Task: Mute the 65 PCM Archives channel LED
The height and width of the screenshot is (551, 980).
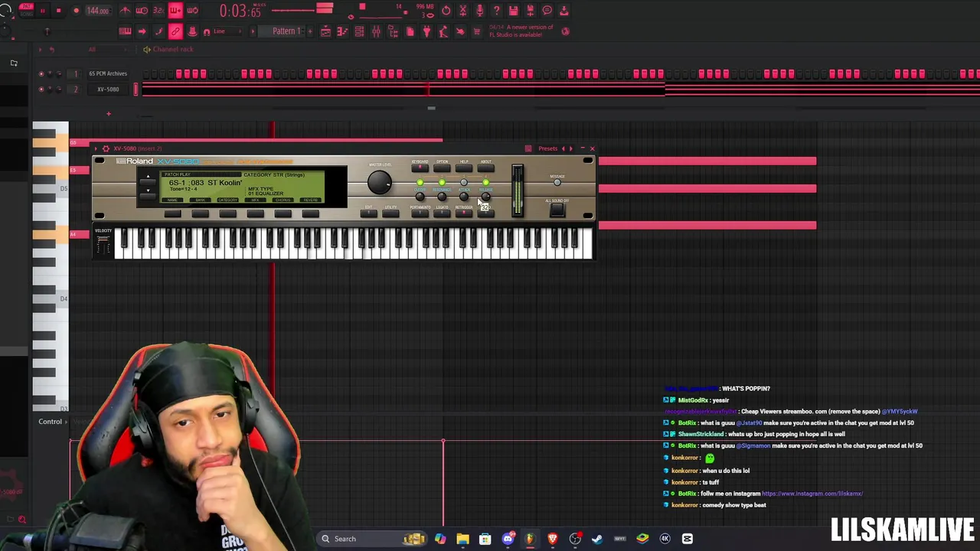Action: pyautogui.click(x=41, y=73)
